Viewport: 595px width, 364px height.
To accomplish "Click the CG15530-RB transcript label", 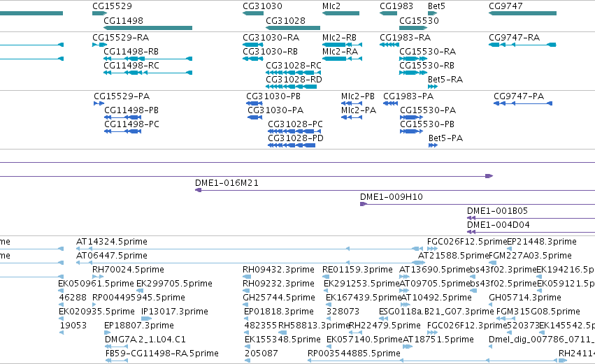I will click(427, 66).
